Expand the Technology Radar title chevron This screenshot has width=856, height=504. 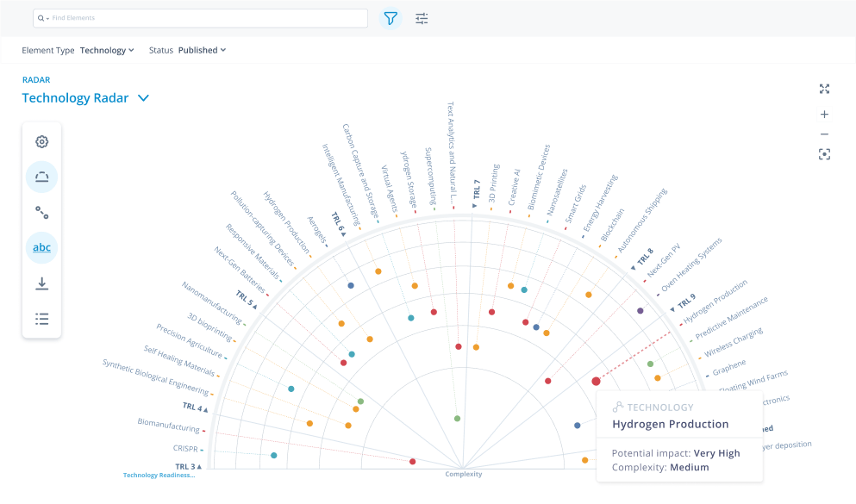[143, 98]
